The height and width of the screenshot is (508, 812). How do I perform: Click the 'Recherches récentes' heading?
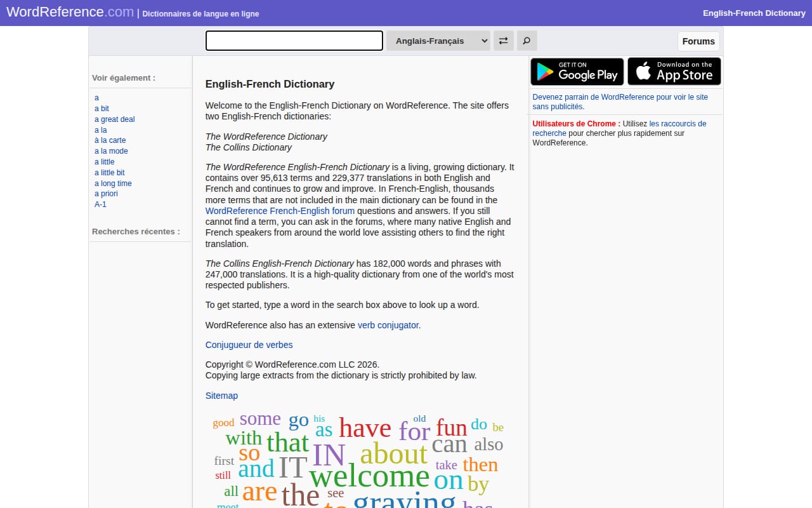pyautogui.click(x=136, y=232)
